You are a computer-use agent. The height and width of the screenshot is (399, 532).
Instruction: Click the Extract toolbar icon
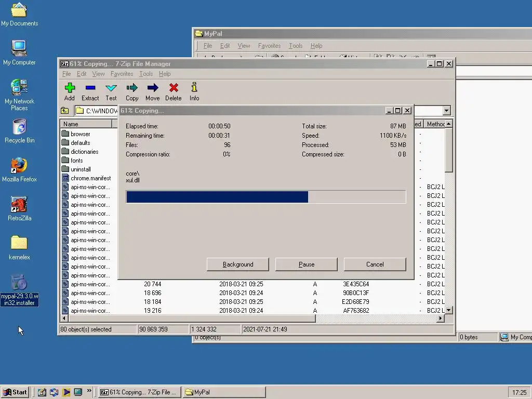click(90, 91)
